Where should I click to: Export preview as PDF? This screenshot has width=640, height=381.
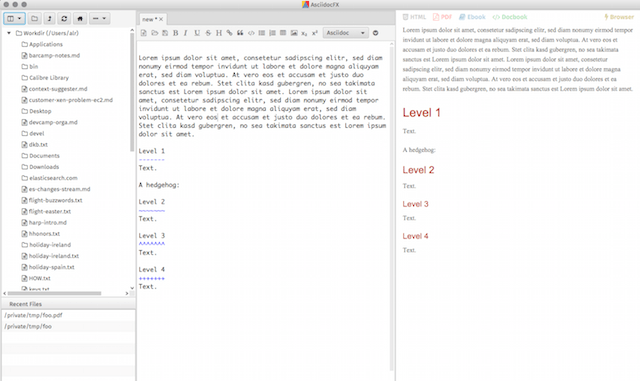[x=442, y=17]
